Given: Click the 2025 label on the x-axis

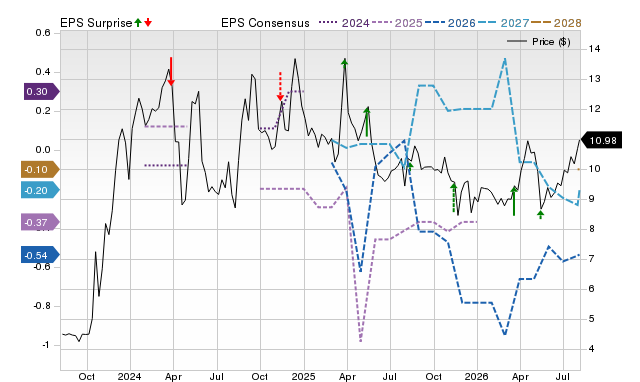Looking at the screenshot, I should (x=303, y=376).
